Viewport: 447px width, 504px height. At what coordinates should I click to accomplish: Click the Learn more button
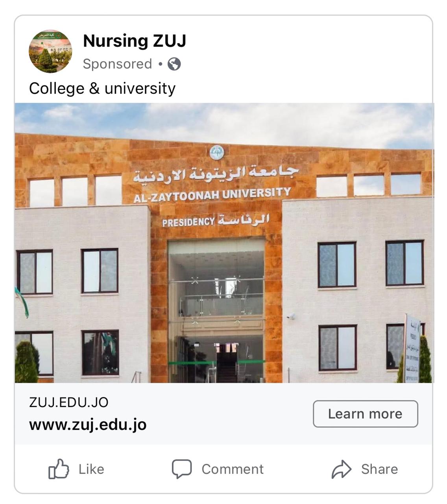(365, 414)
